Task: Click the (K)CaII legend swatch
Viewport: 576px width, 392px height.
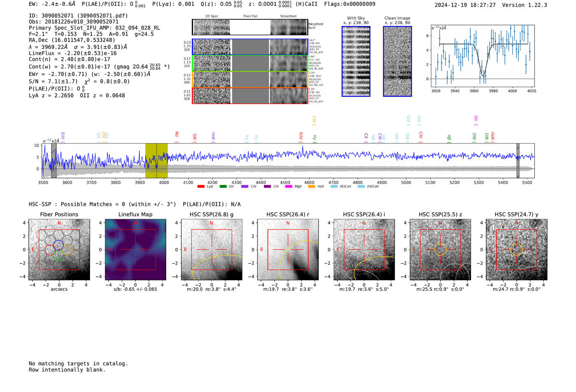Action: pyautogui.click(x=334, y=186)
